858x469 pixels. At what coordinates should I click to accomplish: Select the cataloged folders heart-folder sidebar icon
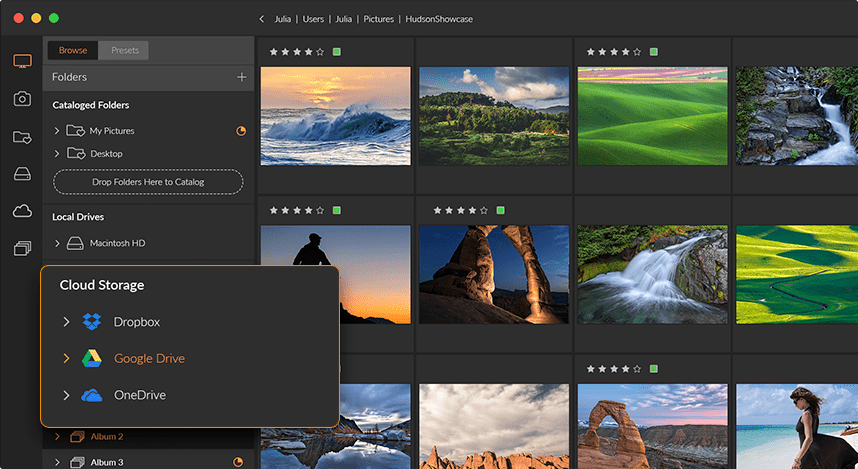point(22,137)
